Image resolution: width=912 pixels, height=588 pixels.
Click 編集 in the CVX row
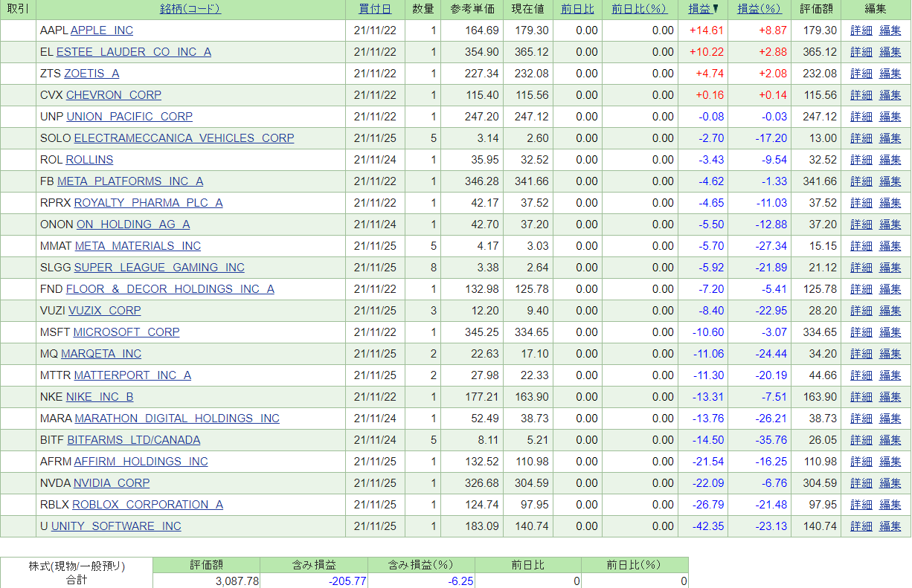(x=890, y=95)
